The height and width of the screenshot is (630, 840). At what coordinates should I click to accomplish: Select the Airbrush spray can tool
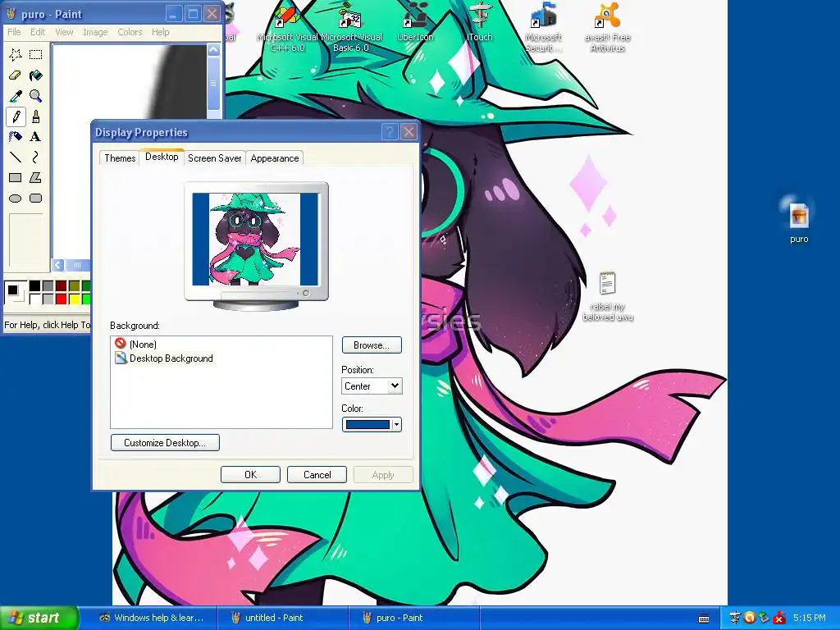16,137
